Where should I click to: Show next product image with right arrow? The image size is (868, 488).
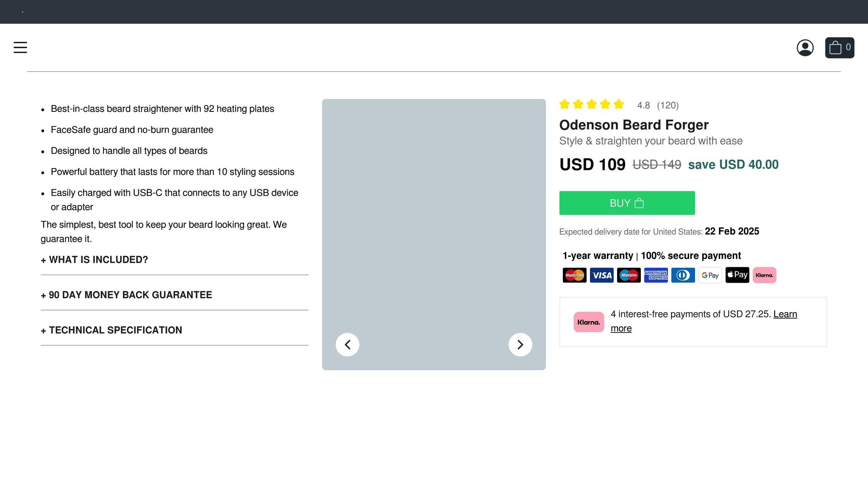520,344
